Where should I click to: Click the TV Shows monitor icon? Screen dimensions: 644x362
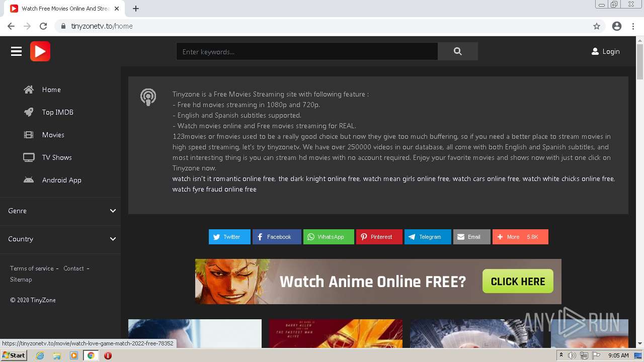pyautogui.click(x=29, y=157)
